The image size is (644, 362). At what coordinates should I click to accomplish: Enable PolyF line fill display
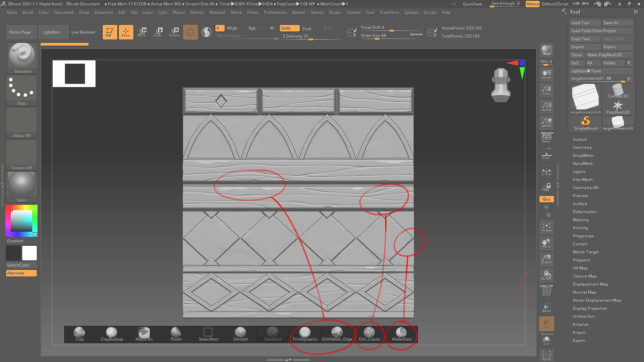tap(546, 291)
